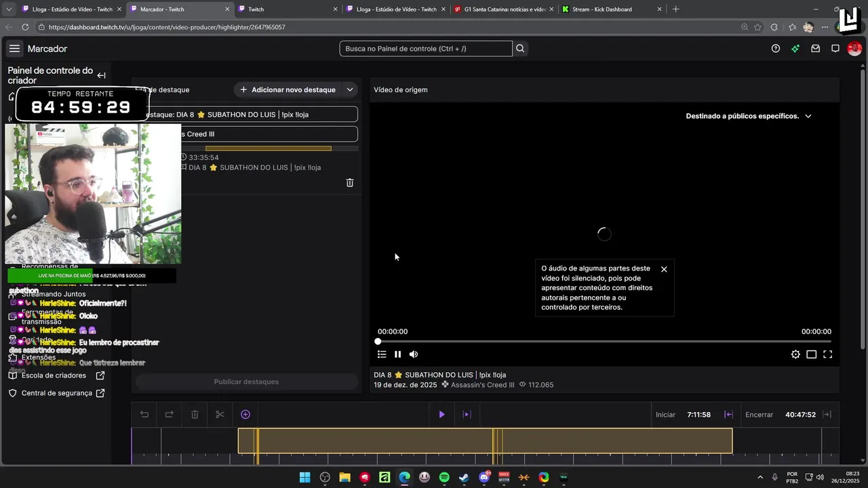
Task: Set end point to playhead icon
Action: click(x=827, y=414)
